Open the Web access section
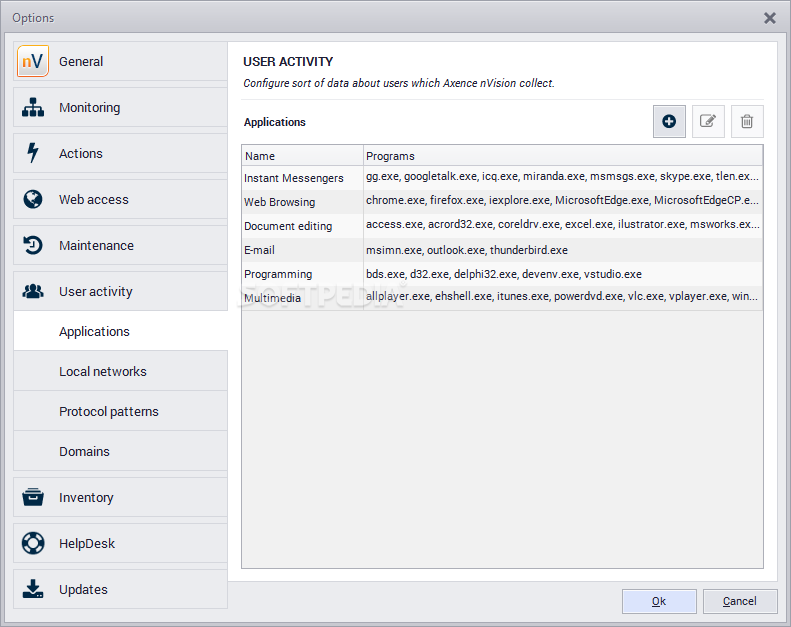 click(x=120, y=199)
